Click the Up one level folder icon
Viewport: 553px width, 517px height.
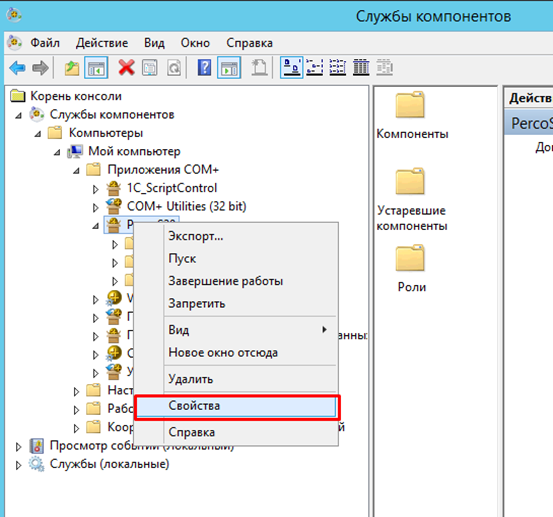pyautogui.click(x=72, y=68)
